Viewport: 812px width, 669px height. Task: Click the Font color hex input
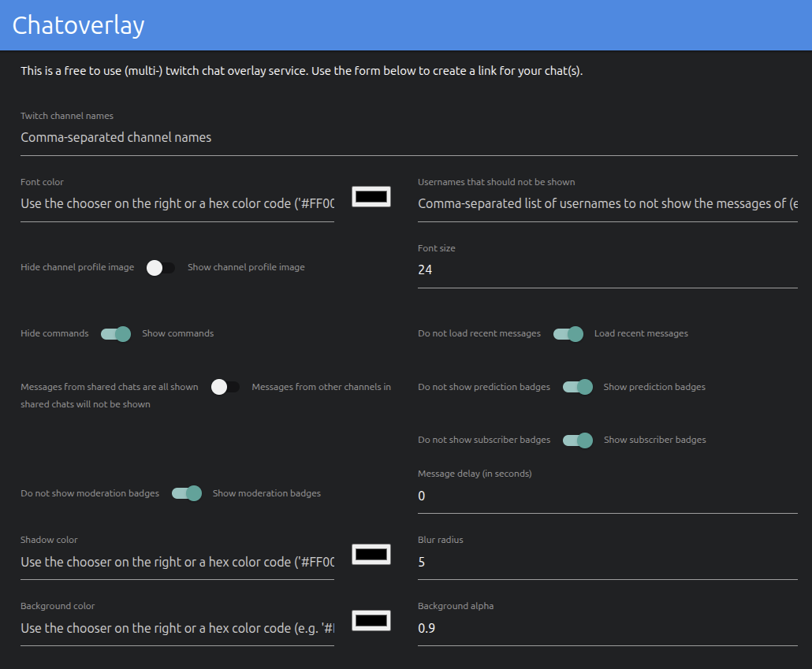pyautogui.click(x=177, y=203)
